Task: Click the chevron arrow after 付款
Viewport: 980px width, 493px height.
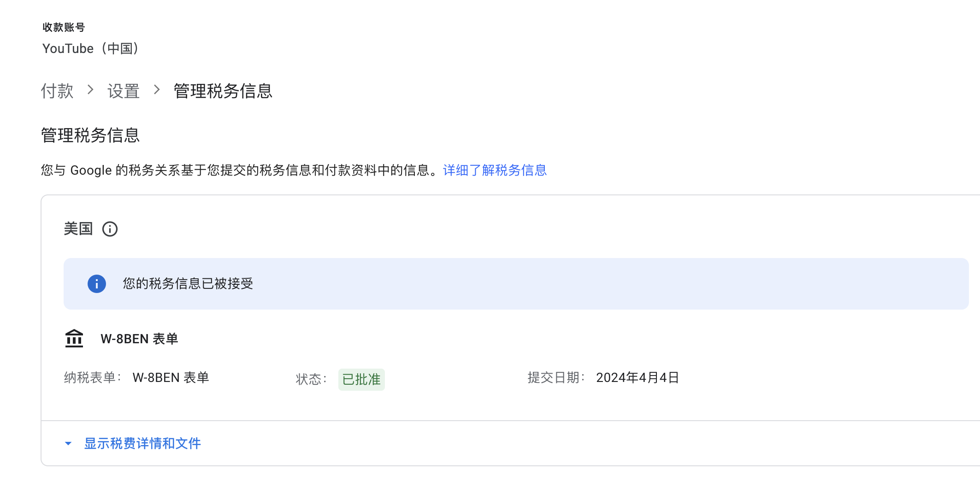Action: 90,90
